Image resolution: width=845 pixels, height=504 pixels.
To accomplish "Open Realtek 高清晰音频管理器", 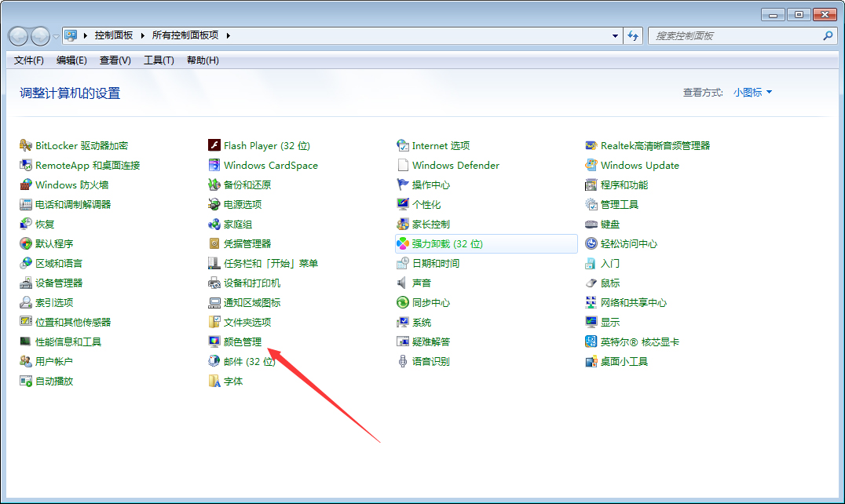I will (x=657, y=145).
